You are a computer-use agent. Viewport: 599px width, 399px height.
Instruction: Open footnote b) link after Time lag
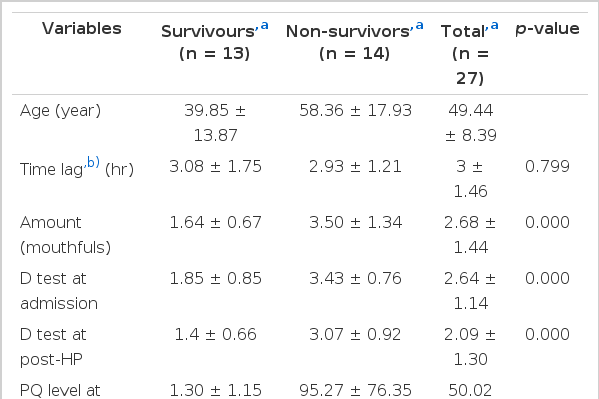(x=93, y=162)
